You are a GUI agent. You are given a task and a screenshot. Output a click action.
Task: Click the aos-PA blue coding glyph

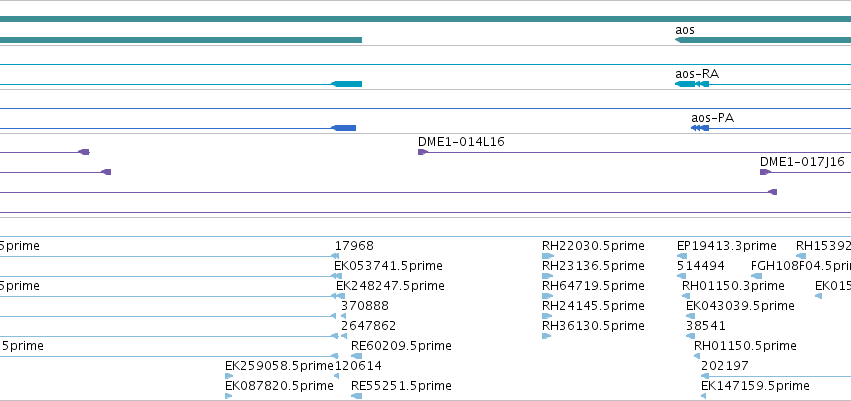tap(700, 128)
